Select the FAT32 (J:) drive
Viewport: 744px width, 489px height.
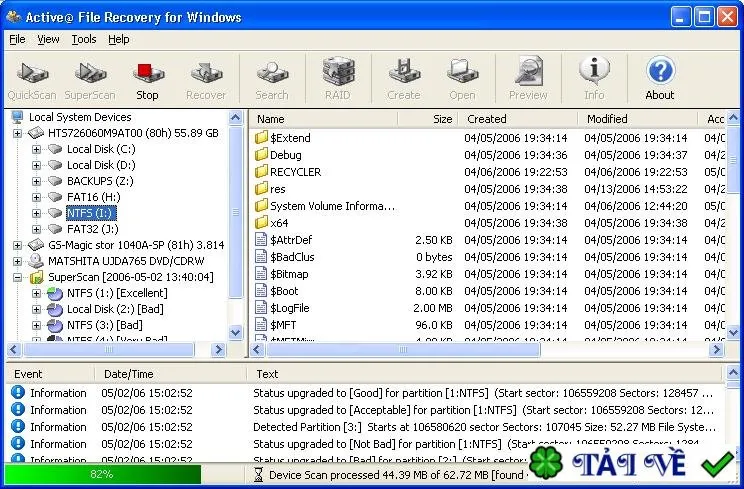click(93, 229)
